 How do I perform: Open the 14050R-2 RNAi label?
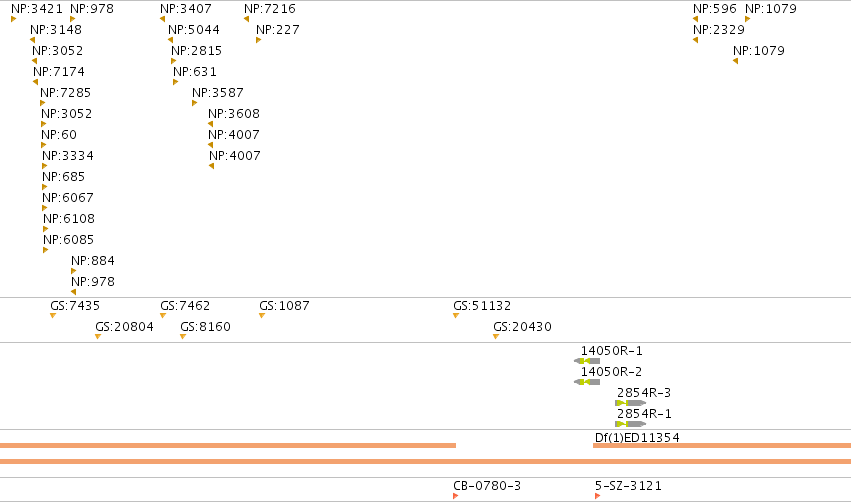pos(612,372)
